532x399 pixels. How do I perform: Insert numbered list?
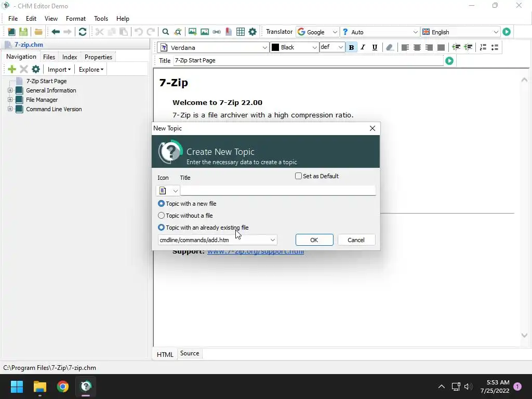tap(483, 47)
